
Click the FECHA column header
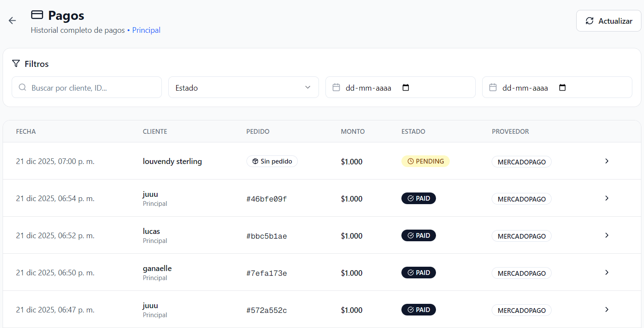[26, 132]
